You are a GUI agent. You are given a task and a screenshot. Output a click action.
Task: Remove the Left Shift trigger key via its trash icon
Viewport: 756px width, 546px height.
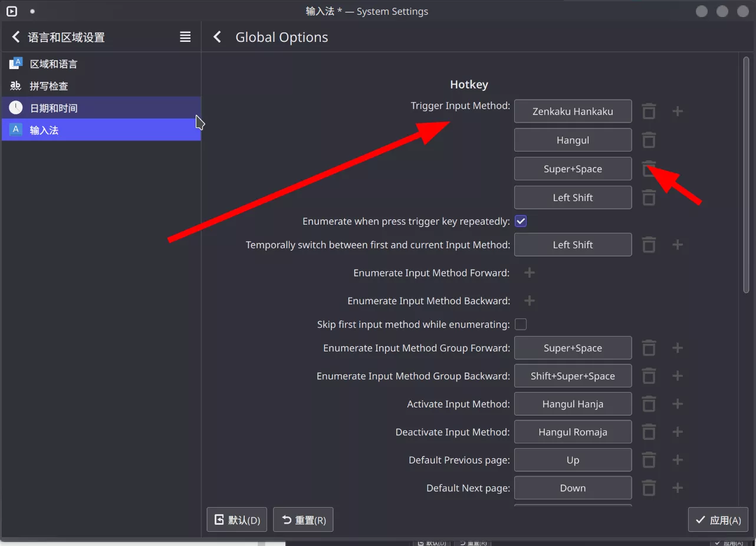pos(649,198)
